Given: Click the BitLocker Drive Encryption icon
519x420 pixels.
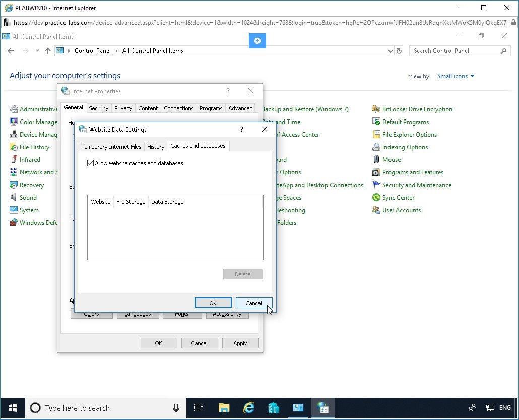Looking at the screenshot, I should point(376,109).
